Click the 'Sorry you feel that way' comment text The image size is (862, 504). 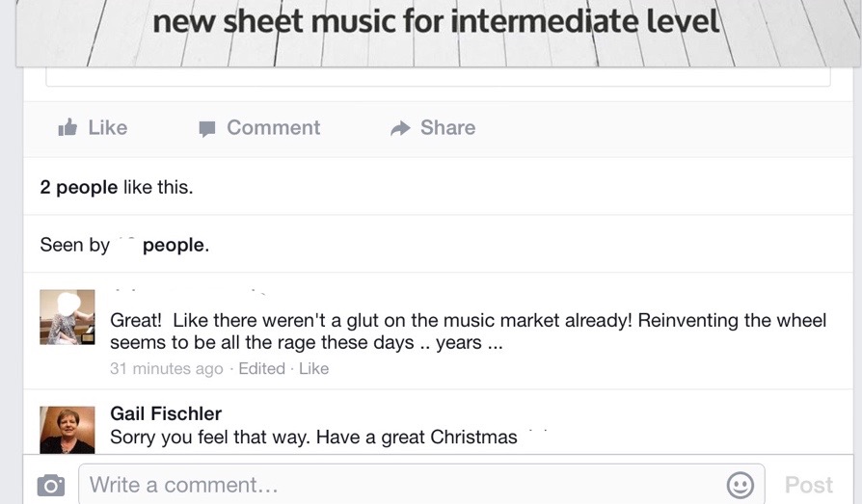pos(313,437)
